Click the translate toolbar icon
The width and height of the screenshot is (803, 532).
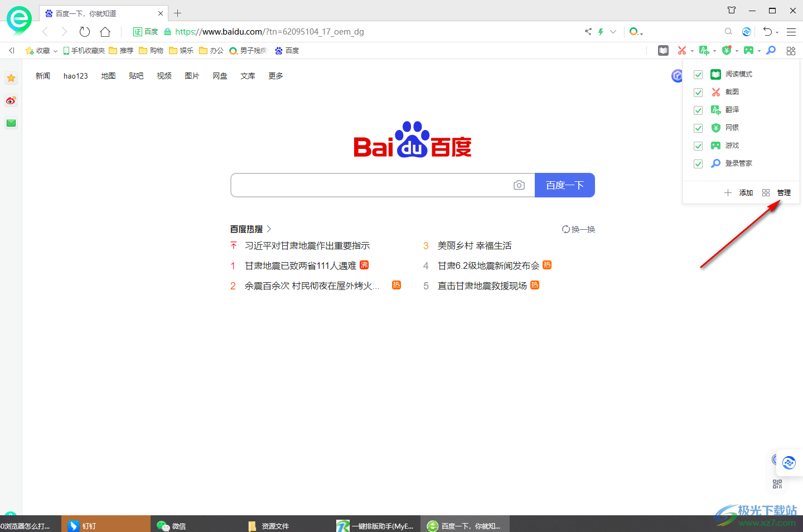[704, 51]
